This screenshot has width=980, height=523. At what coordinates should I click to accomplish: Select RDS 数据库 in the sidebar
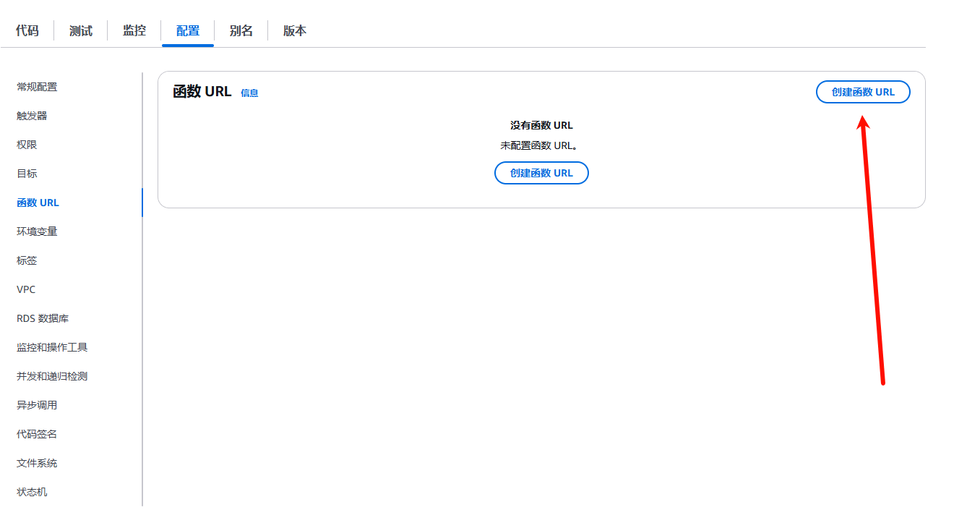43,318
